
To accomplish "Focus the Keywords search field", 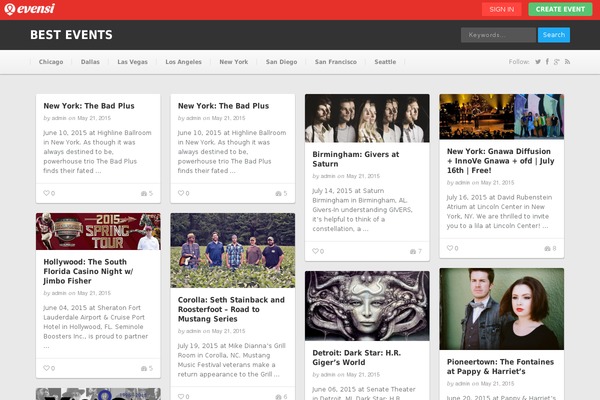I will click(x=499, y=35).
